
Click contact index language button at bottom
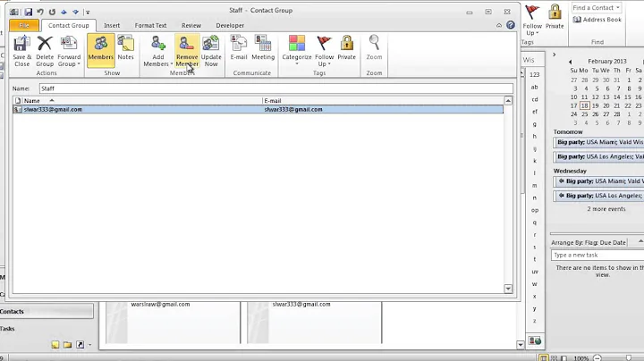click(x=534, y=340)
